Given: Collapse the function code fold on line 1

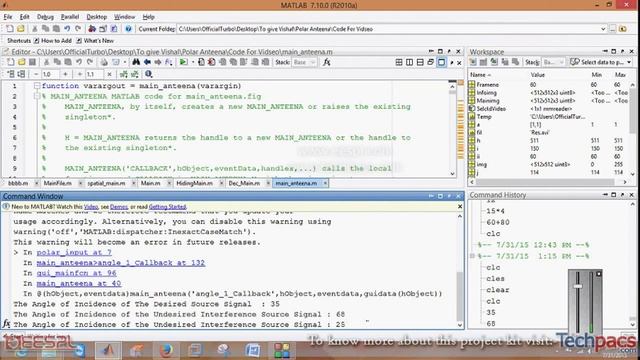Looking at the screenshot, I should click(37, 86).
